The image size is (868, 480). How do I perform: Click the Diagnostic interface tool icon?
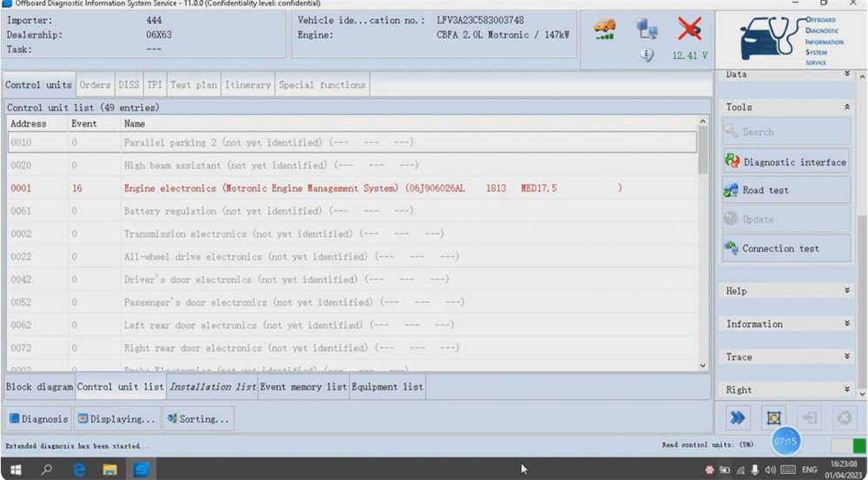(x=733, y=161)
